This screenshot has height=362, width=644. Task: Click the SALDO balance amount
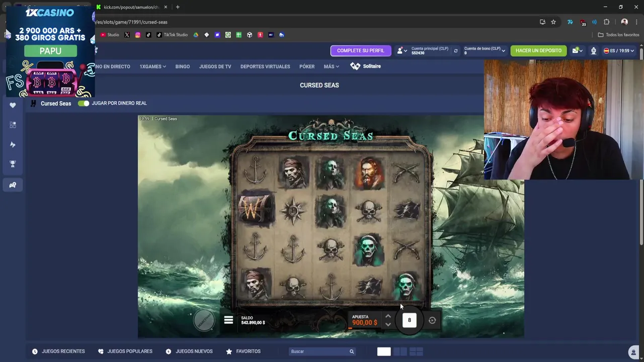click(253, 323)
